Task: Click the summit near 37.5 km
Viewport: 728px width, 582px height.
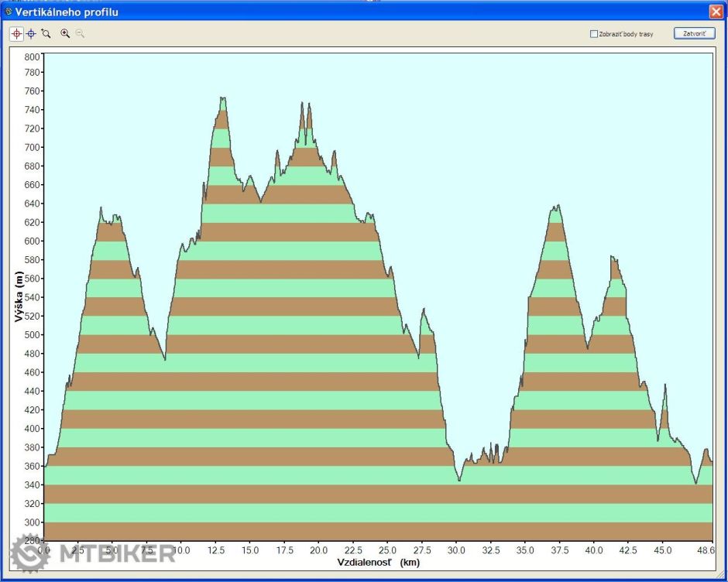Action: (556, 207)
